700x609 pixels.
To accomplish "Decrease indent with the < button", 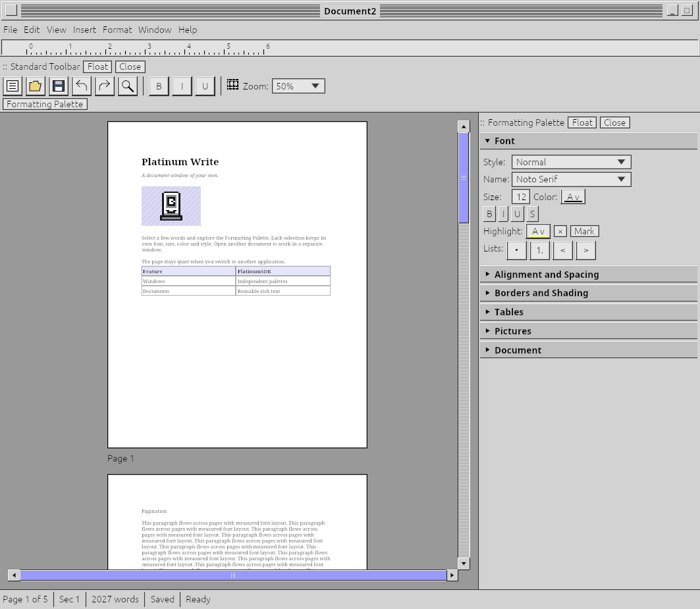I will click(563, 250).
